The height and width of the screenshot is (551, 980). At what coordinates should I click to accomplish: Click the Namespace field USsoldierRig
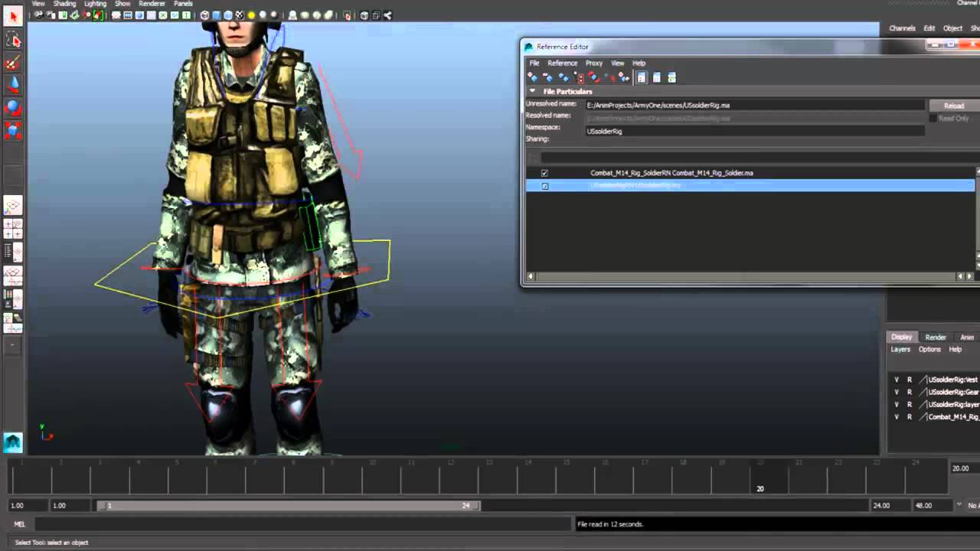coord(755,131)
